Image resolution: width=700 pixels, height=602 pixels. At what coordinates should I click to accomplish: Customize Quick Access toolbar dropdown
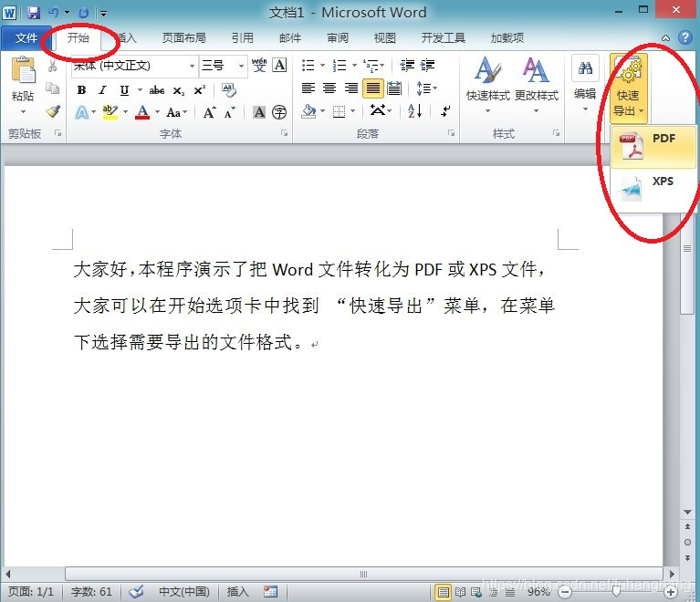[x=103, y=14]
